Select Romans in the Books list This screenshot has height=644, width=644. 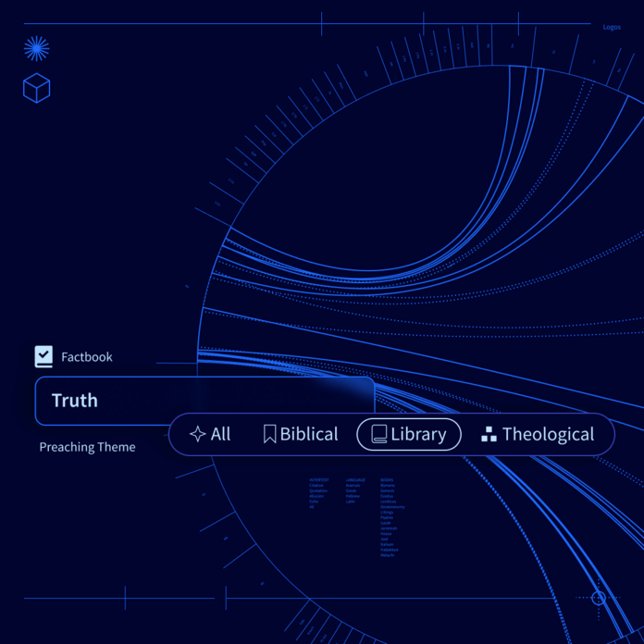point(388,485)
